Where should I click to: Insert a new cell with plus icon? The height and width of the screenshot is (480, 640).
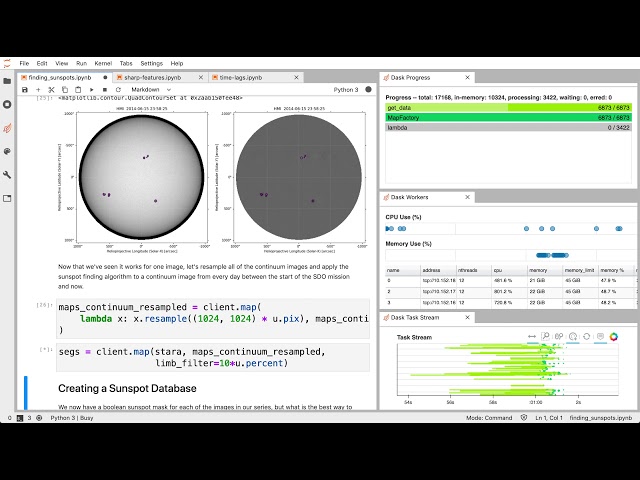(38, 90)
